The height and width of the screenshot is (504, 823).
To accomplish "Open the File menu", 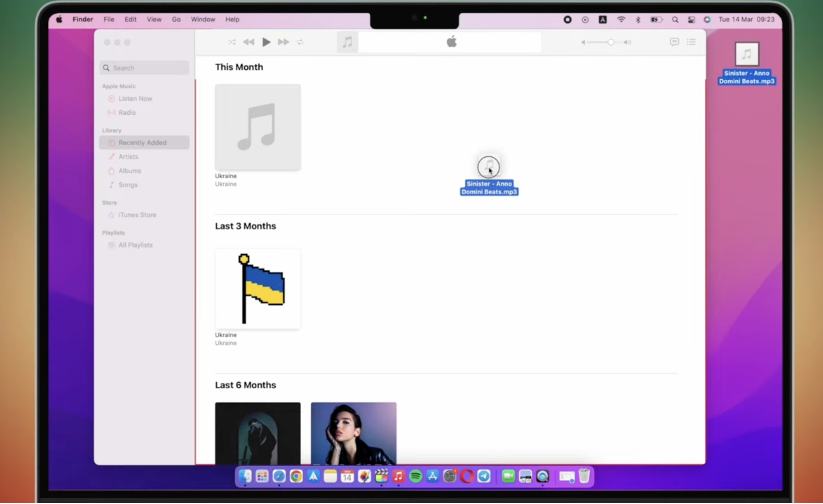I will [109, 19].
